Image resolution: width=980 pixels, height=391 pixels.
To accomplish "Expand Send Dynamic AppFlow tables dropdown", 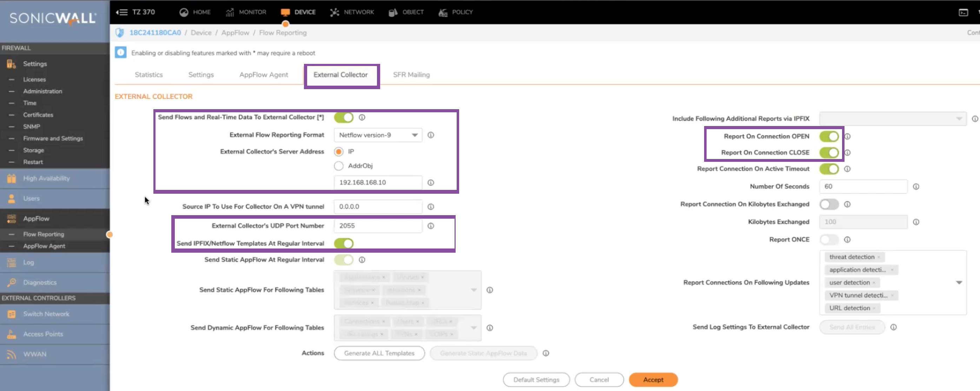I will point(474,327).
